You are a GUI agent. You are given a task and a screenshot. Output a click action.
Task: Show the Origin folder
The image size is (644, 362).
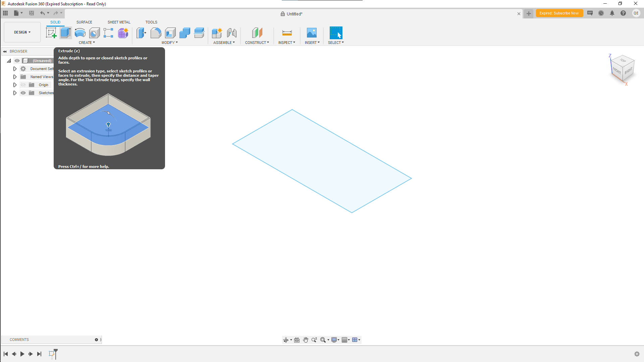[23, 85]
